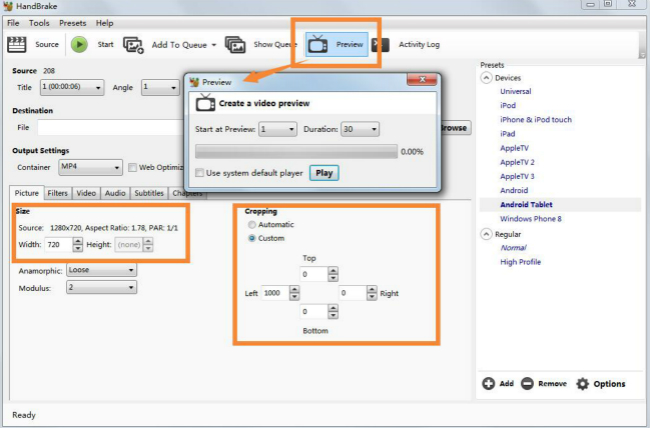
Task: Click the green Start encode icon
Action: click(x=79, y=44)
